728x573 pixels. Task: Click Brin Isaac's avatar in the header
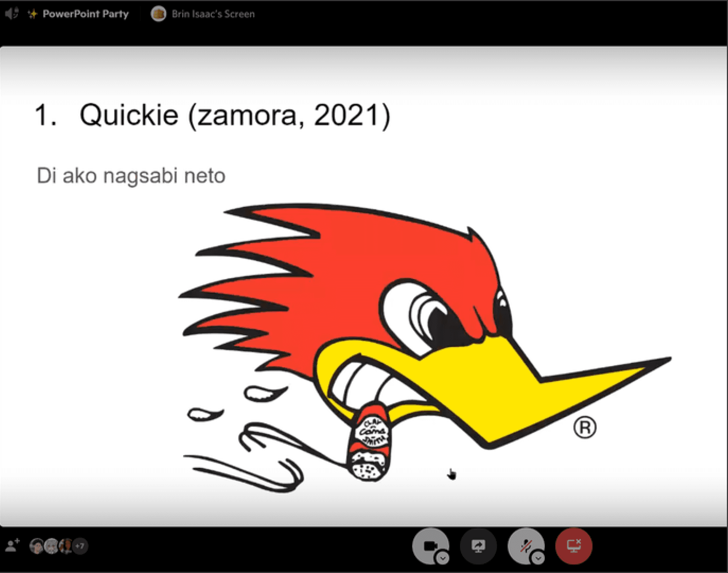(x=159, y=14)
